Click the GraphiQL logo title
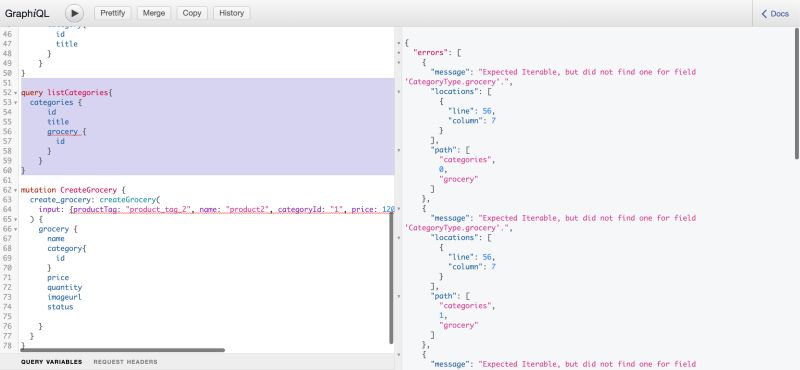 click(x=27, y=14)
